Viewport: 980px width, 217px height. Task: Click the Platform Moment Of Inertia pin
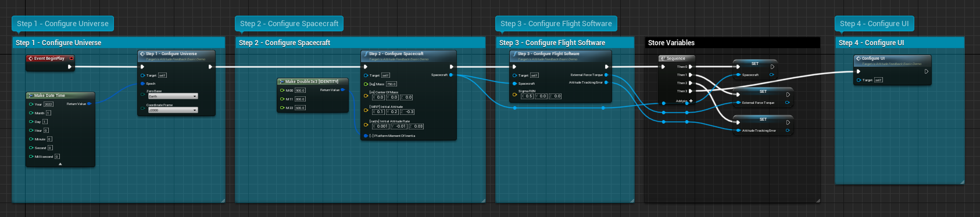pos(366,136)
